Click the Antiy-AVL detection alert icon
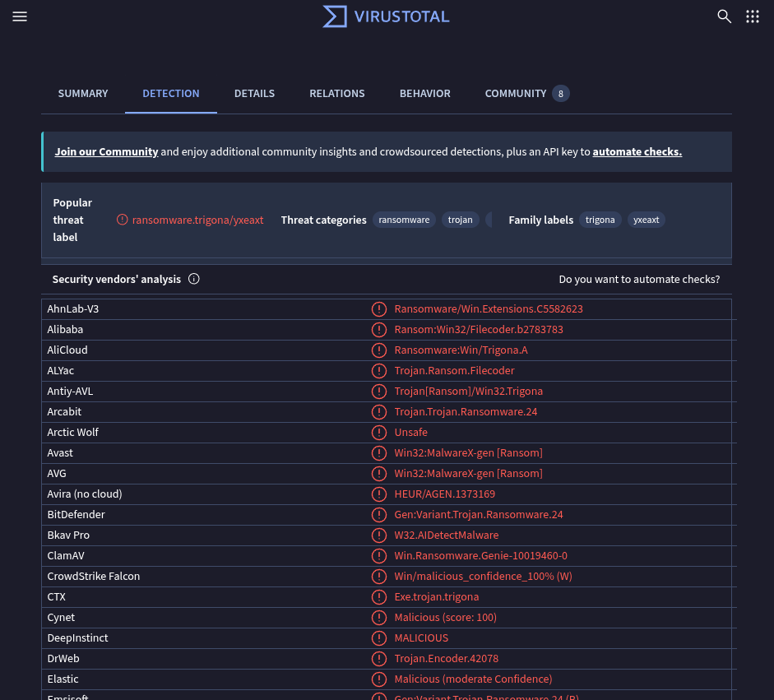The width and height of the screenshot is (774, 700). (379, 392)
